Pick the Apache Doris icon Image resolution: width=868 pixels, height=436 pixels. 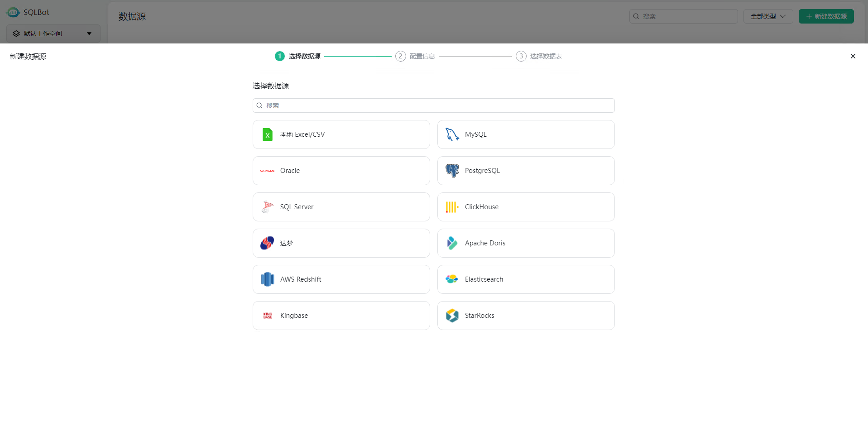click(452, 243)
